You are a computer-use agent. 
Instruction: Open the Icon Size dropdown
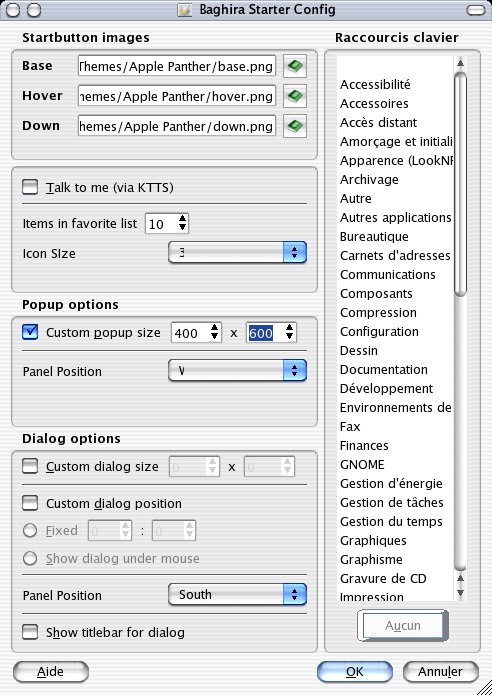pos(237,253)
